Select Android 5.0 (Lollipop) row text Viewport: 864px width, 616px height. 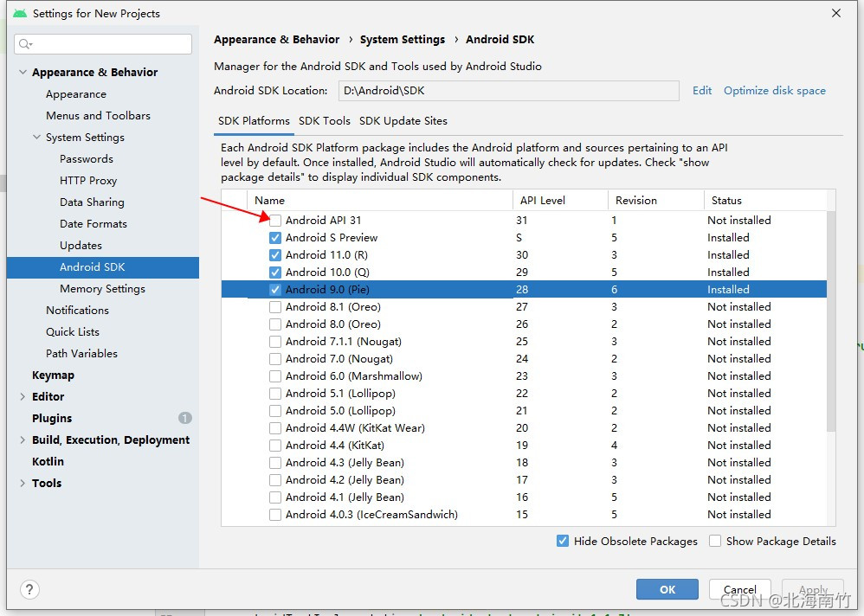340,411
